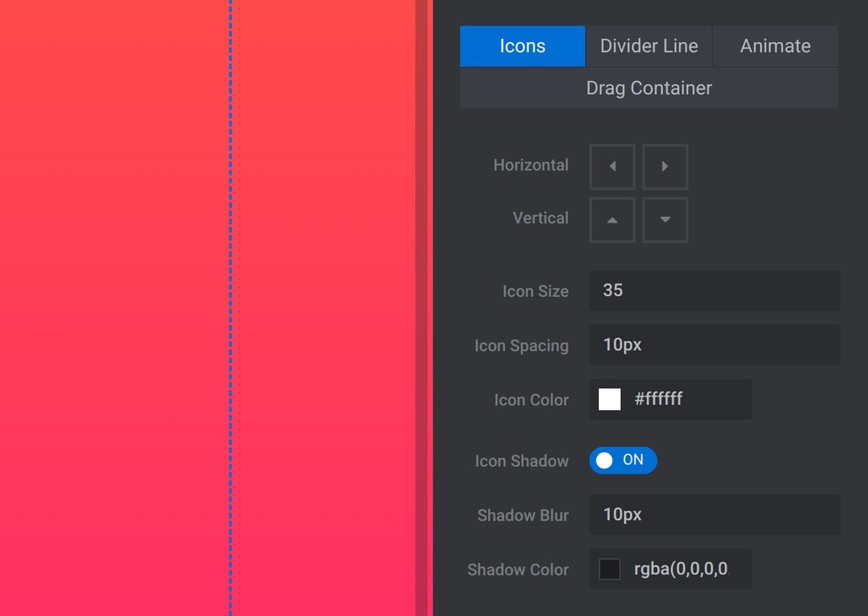Open the Drag Container tab

tap(649, 88)
